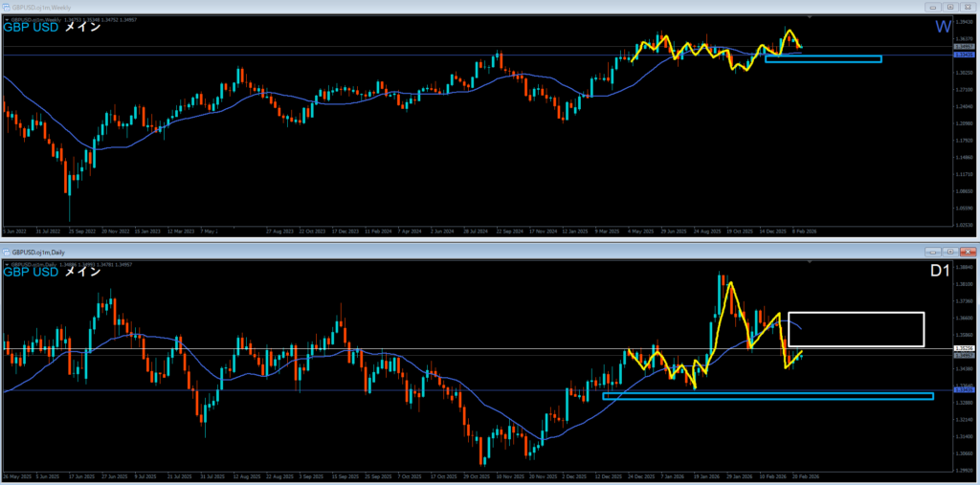Open the small arrow menu beside GBPUSD.oj1m,Weekly header
The image size is (980, 485).
[7, 20]
